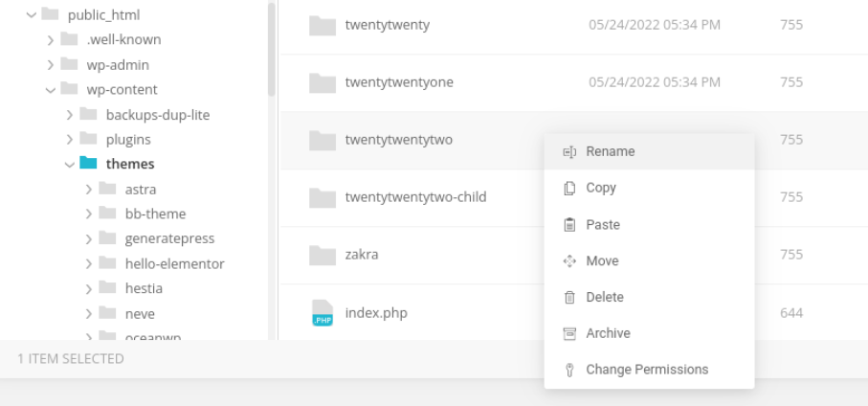Select the zakra file name
868x406 pixels.
tap(362, 255)
